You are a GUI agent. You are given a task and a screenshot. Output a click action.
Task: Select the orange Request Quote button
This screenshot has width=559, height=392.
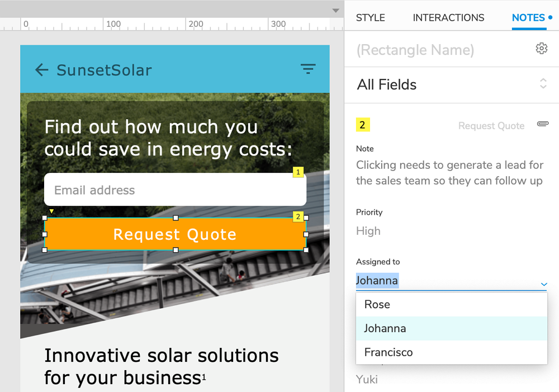tap(175, 234)
